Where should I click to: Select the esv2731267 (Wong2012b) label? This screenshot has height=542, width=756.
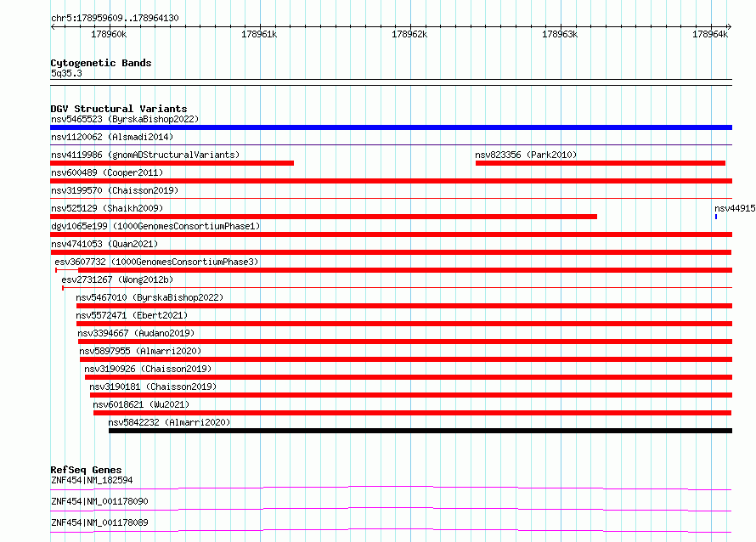(x=117, y=279)
